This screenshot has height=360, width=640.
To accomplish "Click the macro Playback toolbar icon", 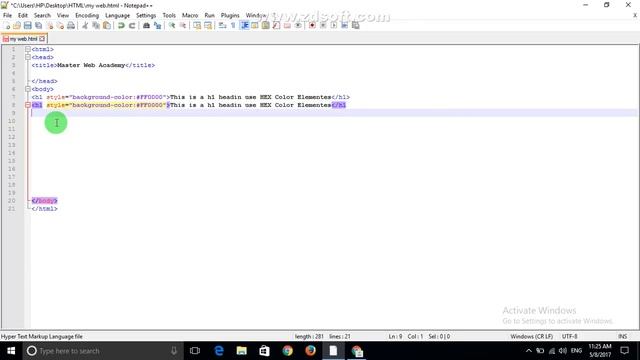I will point(334,25).
